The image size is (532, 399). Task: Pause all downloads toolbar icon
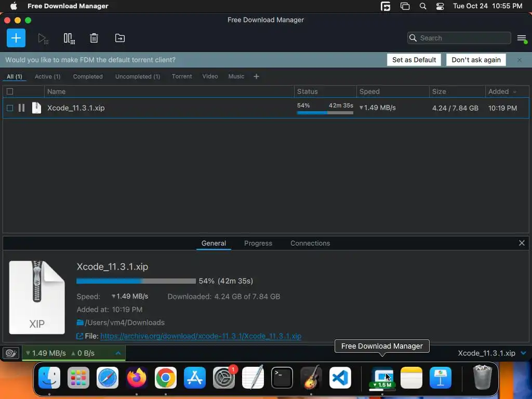click(69, 38)
